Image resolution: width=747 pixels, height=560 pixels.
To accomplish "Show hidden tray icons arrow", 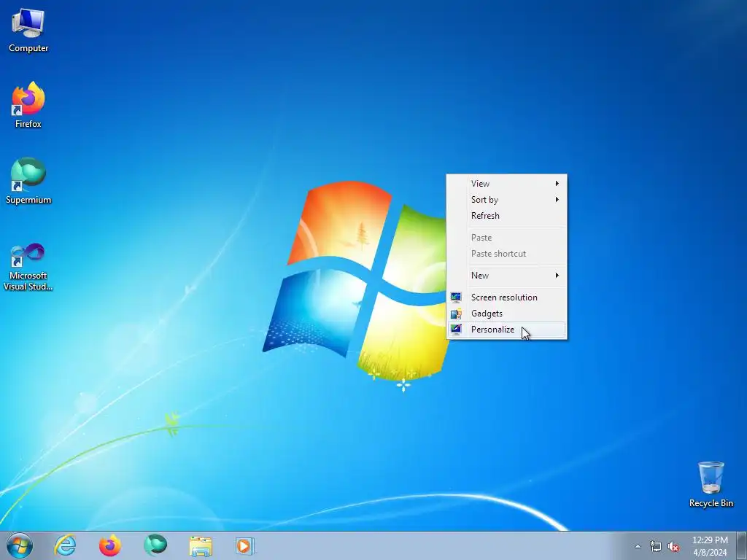I will (638, 546).
